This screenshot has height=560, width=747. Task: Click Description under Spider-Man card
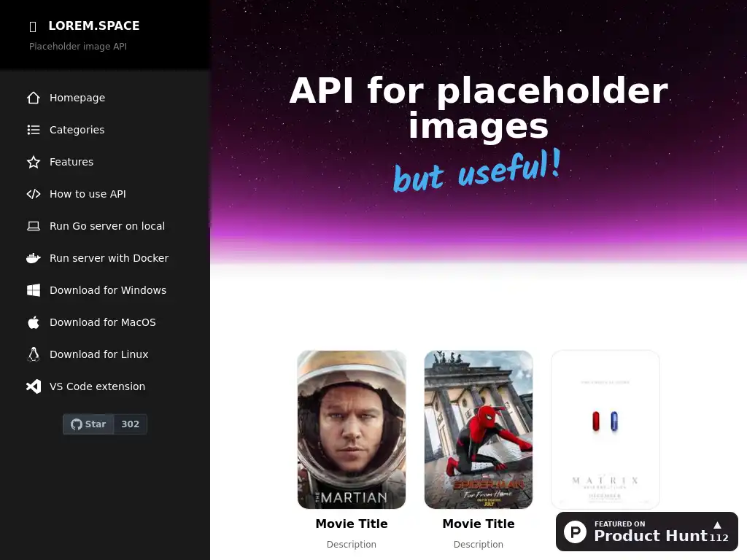coord(479,544)
